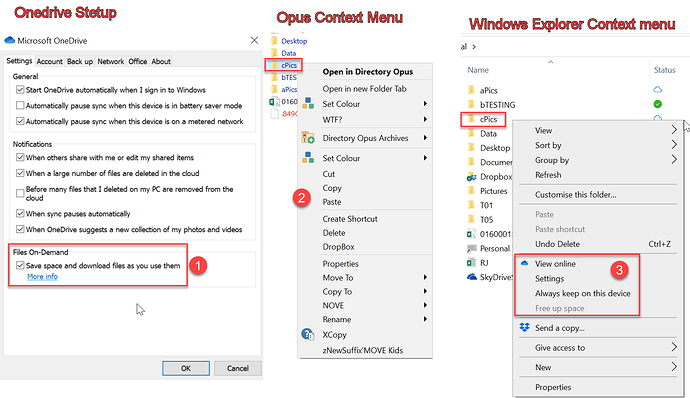
Task: Click the Directory Opus Archives folder icon
Action: [308, 138]
